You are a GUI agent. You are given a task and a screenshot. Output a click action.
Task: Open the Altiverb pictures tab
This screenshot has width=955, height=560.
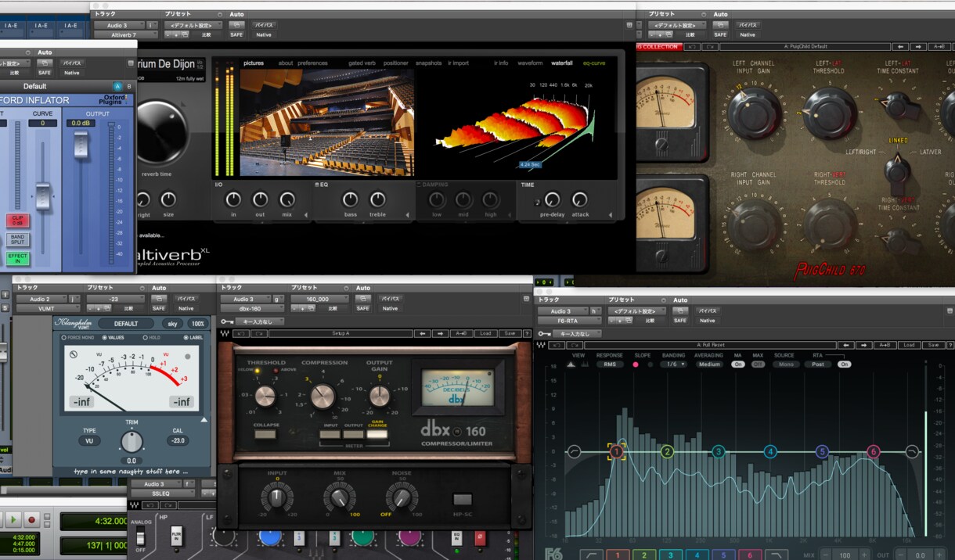(254, 63)
